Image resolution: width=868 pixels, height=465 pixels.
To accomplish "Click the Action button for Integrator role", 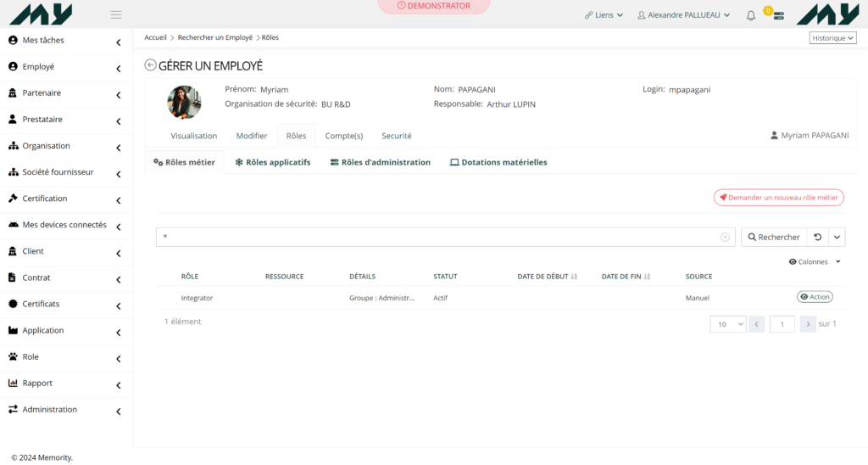I will point(814,297).
